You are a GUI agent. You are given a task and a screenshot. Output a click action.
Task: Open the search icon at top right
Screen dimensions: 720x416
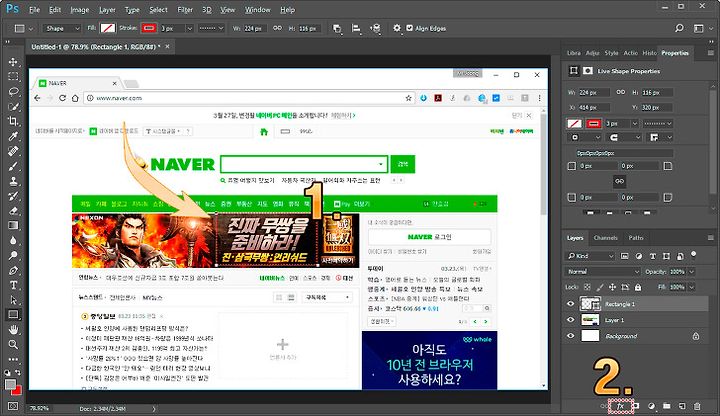point(679,28)
